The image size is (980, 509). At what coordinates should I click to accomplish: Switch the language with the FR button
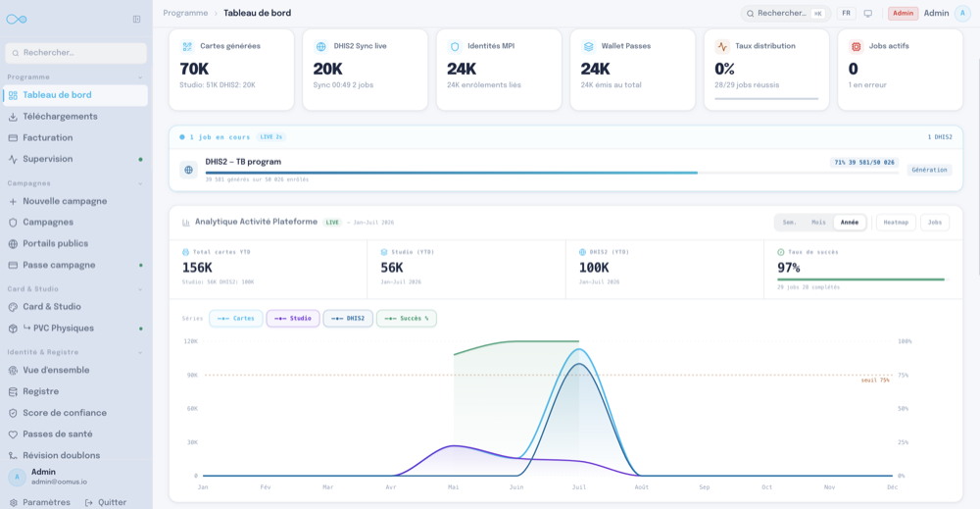point(847,13)
